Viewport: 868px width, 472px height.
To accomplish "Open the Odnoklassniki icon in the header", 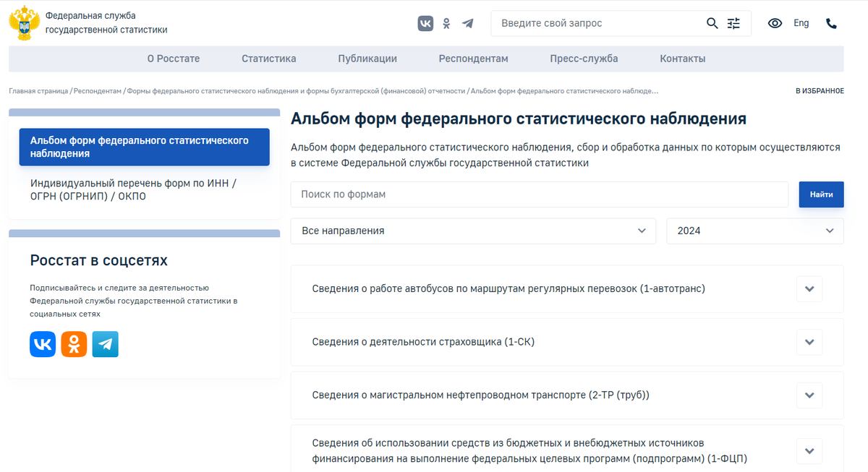I will click(x=446, y=23).
